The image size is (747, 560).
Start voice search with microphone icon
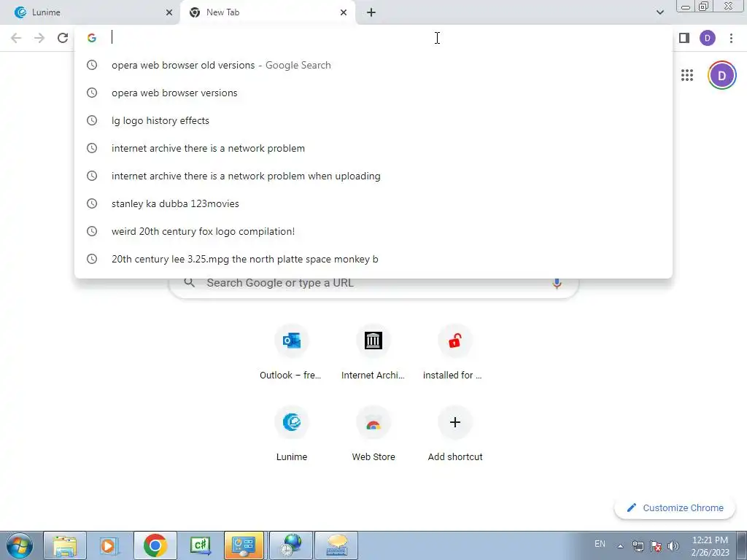pyautogui.click(x=557, y=284)
